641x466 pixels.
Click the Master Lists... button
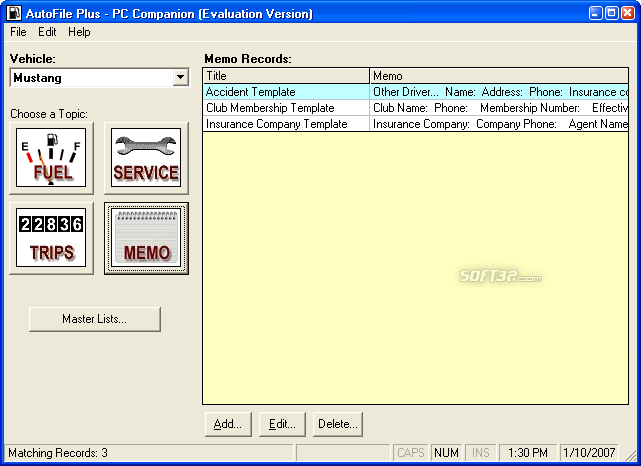point(94,319)
